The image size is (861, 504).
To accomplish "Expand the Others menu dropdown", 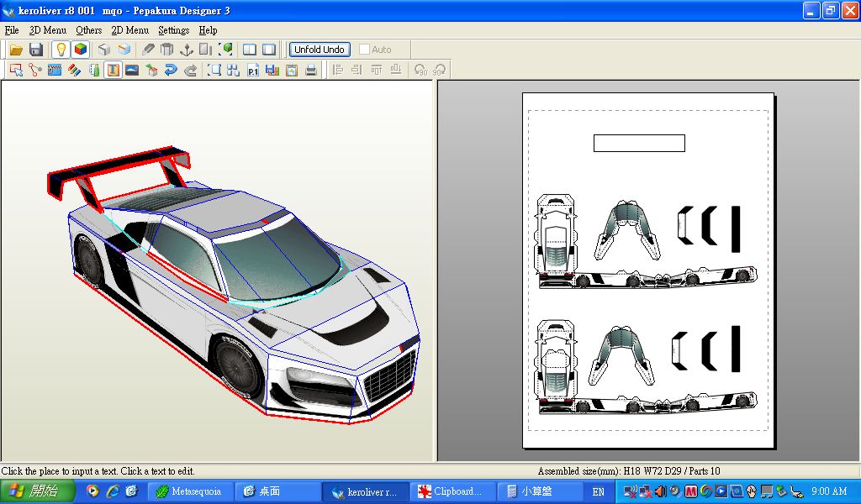I will click(88, 30).
